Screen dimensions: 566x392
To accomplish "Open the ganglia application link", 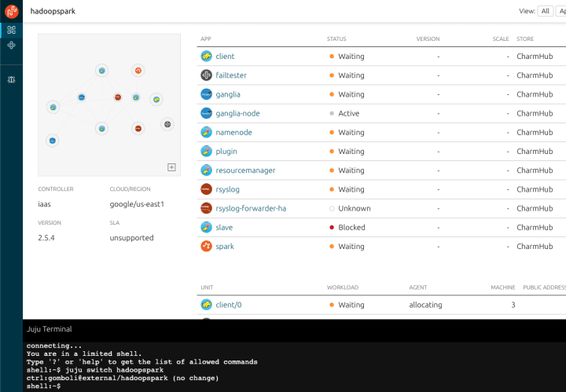I will (x=228, y=94).
